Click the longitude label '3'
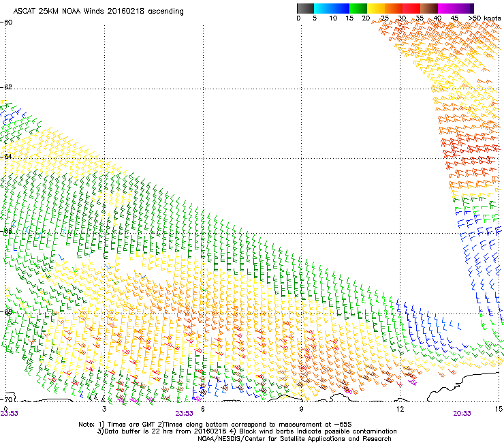Viewport: 504px width, 443px height. point(104,409)
